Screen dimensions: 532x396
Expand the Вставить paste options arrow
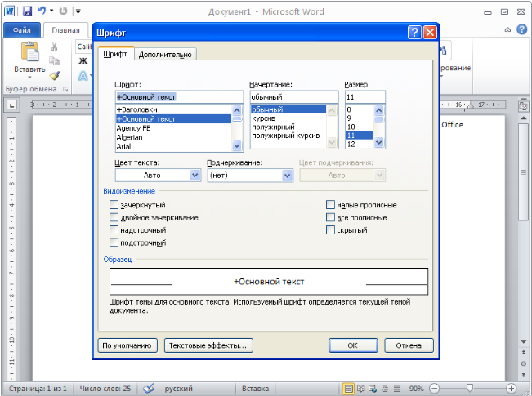29,78
